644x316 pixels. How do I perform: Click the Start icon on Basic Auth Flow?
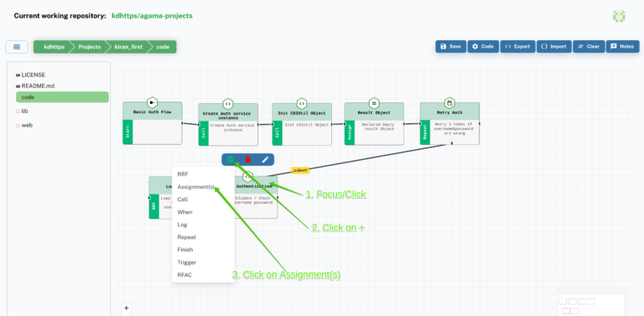[152, 101]
